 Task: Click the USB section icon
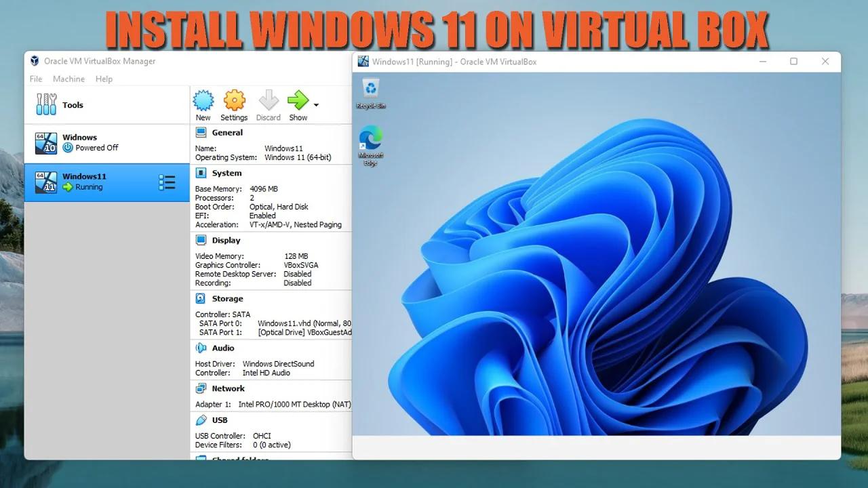(x=200, y=420)
